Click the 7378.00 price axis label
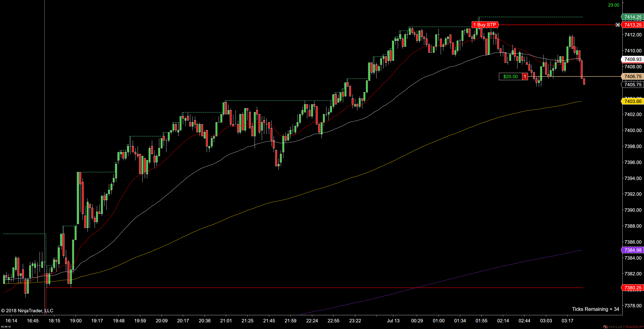The height and width of the screenshot is (329, 644). coord(633,305)
